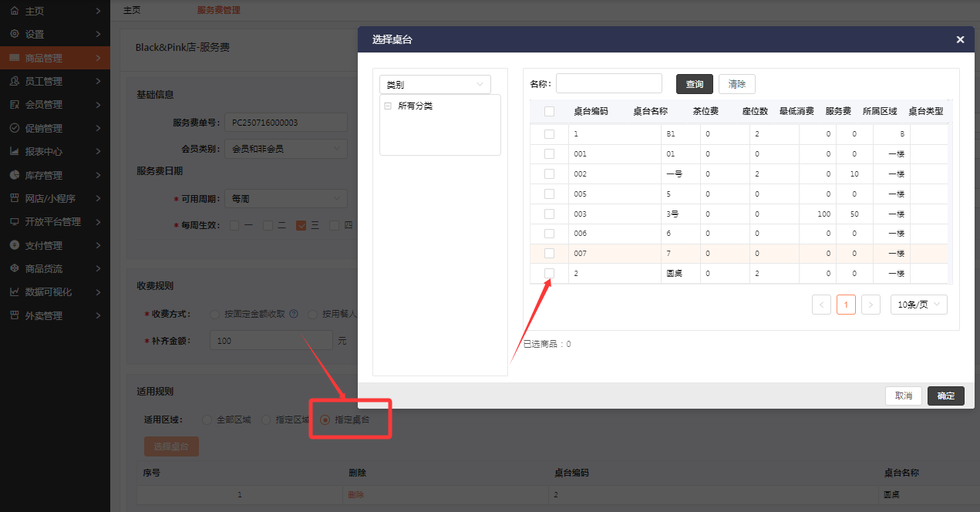Click 取消 to cancel the dialog
The image size is (980, 512).
click(x=904, y=396)
